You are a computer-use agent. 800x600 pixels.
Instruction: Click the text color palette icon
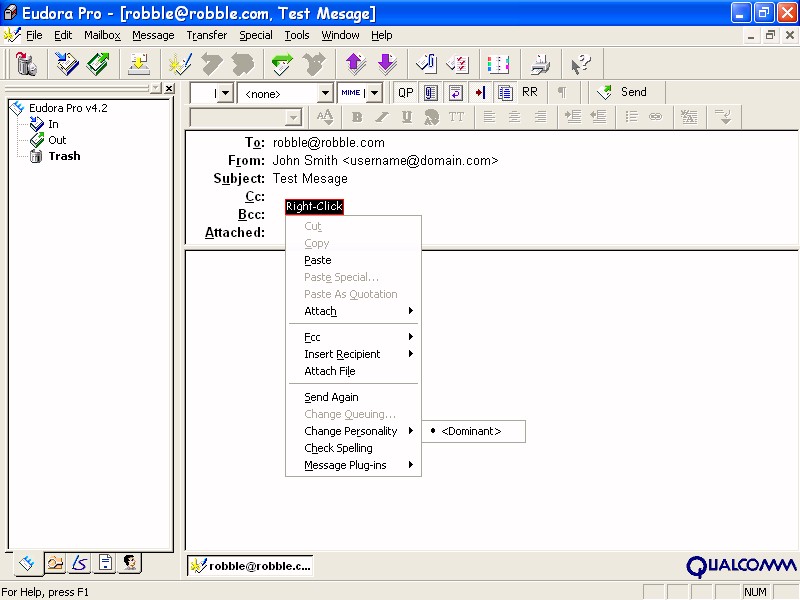pyautogui.click(x=432, y=117)
